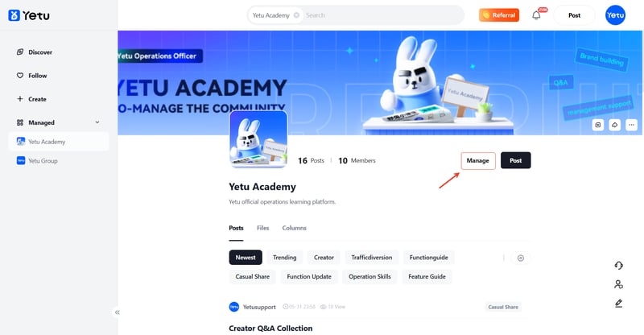The image size is (644, 335).
Task: Click into the Search input field
Action: [x=382, y=15]
